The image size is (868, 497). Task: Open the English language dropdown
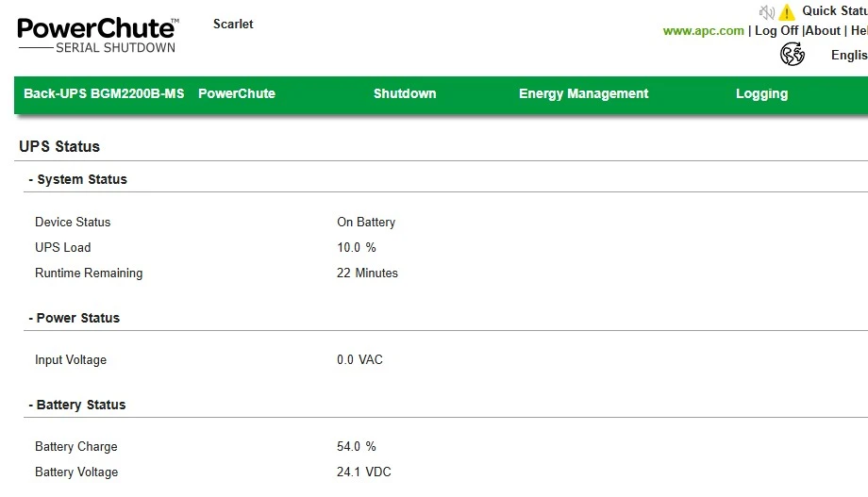pyautogui.click(x=849, y=56)
